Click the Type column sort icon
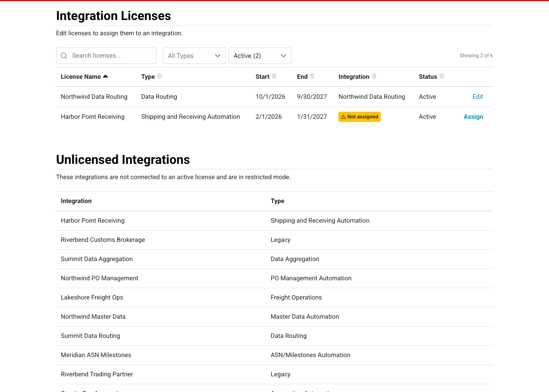Image resolution: width=549 pixels, height=392 pixels. pyautogui.click(x=160, y=76)
